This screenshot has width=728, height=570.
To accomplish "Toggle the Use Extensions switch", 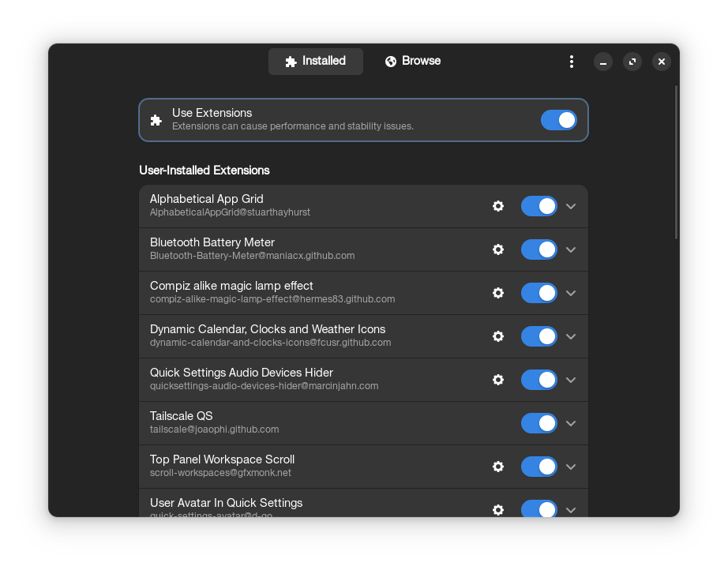I will pyautogui.click(x=558, y=120).
